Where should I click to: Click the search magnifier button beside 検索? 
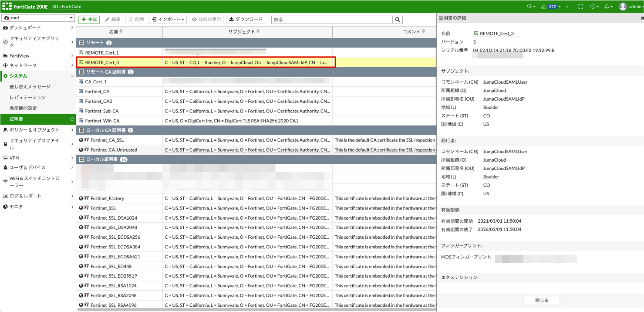397,20
